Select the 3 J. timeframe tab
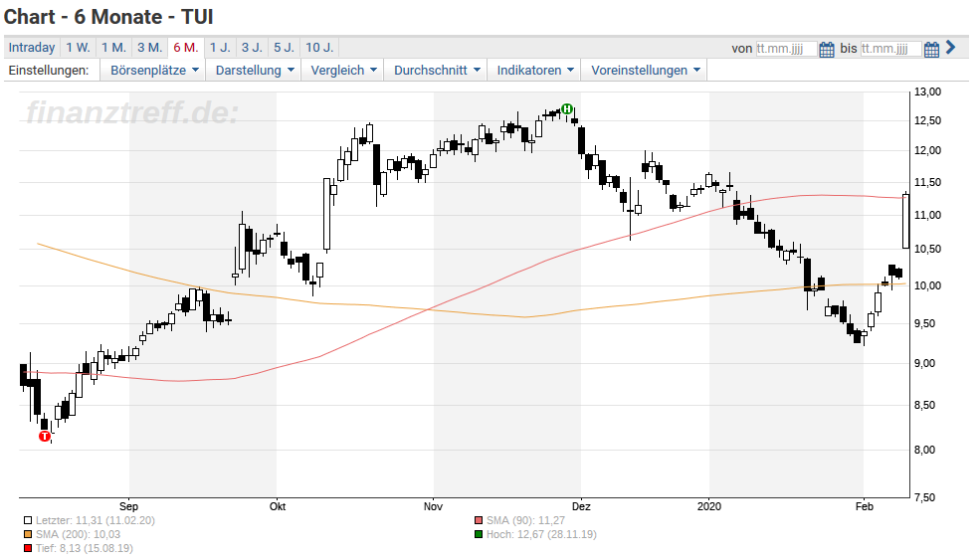This screenshot has height=560, width=980. click(x=252, y=48)
